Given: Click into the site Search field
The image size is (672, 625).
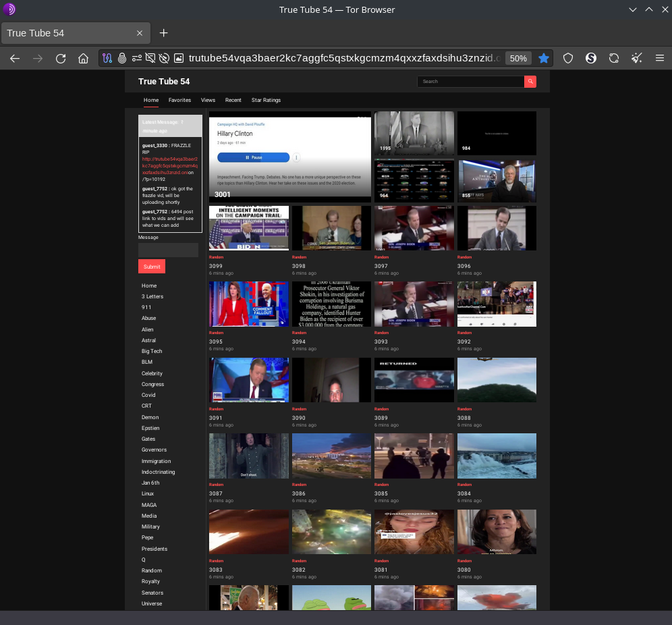Looking at the screenshot, I should [470, 82].
